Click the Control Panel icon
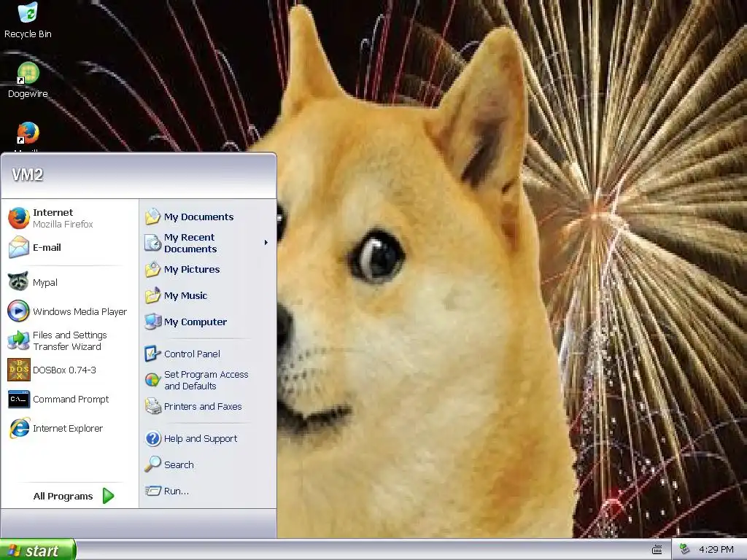 (152, 354)
